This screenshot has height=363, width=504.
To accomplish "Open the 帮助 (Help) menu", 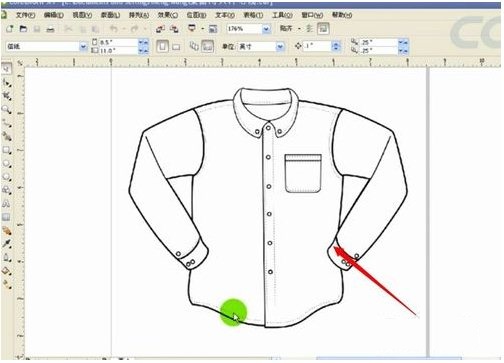I will pos(342,15).
